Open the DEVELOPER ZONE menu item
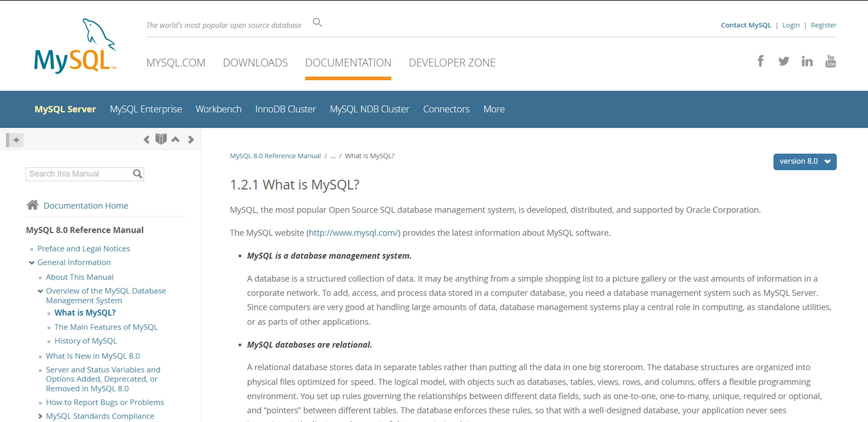This screenshot has width=868, height=422. click(452, 63)
